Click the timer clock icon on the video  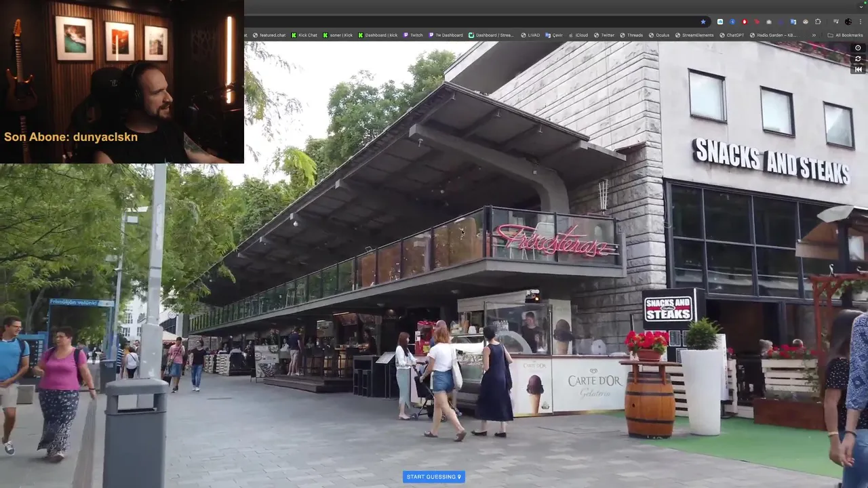point(858,48)
